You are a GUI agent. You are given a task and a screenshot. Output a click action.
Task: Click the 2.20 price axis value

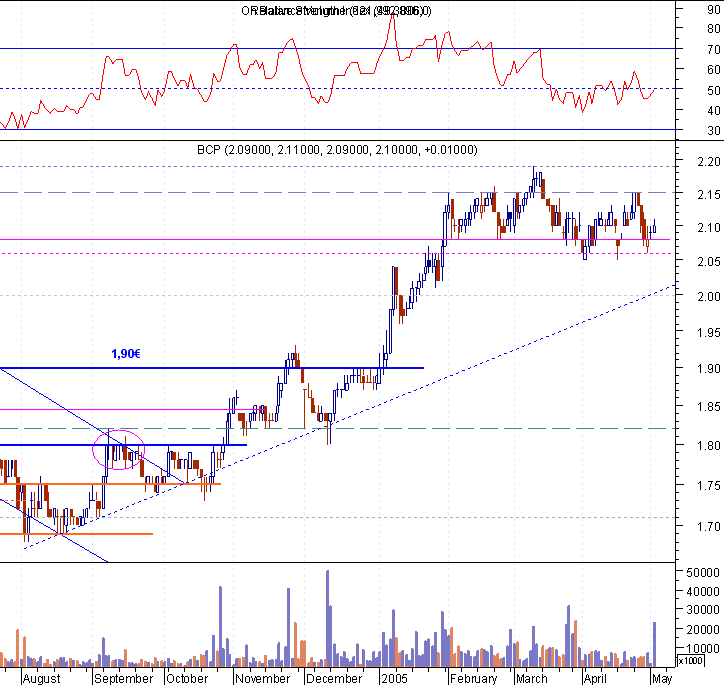(x=708, y=162)
